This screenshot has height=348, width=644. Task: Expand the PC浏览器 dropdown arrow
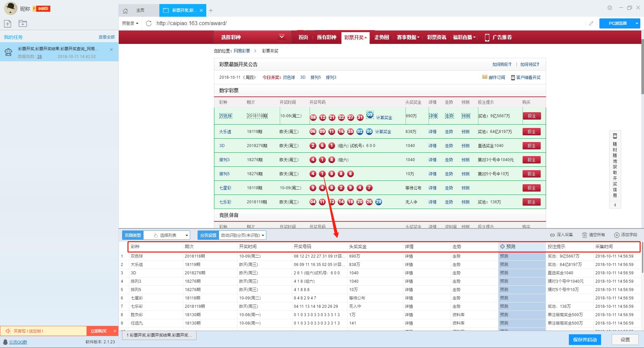[637, 23]
